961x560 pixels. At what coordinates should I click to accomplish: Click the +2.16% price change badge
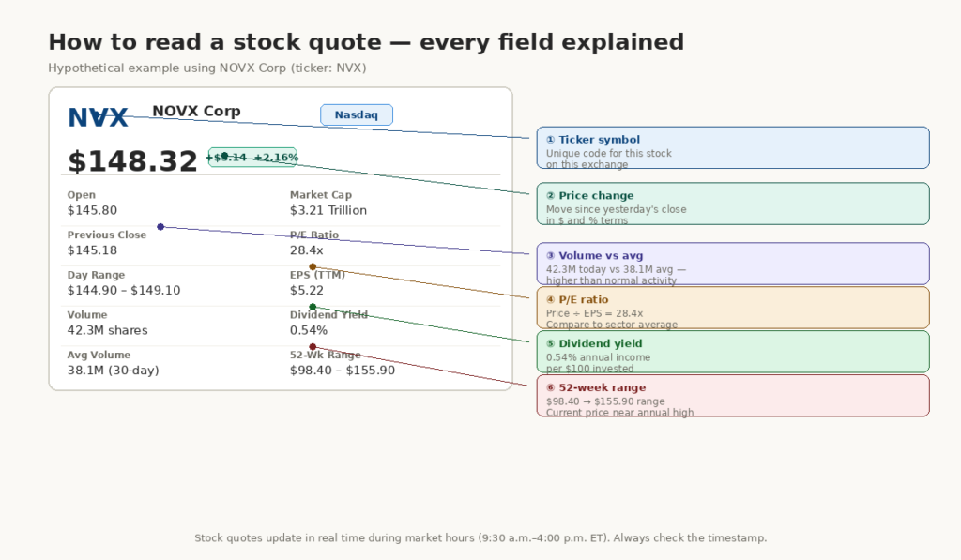click(x=252, y=158)
